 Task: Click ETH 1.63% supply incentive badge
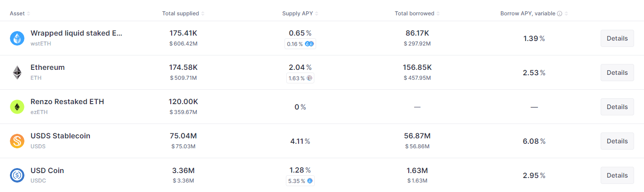click(x=300, y=78)
